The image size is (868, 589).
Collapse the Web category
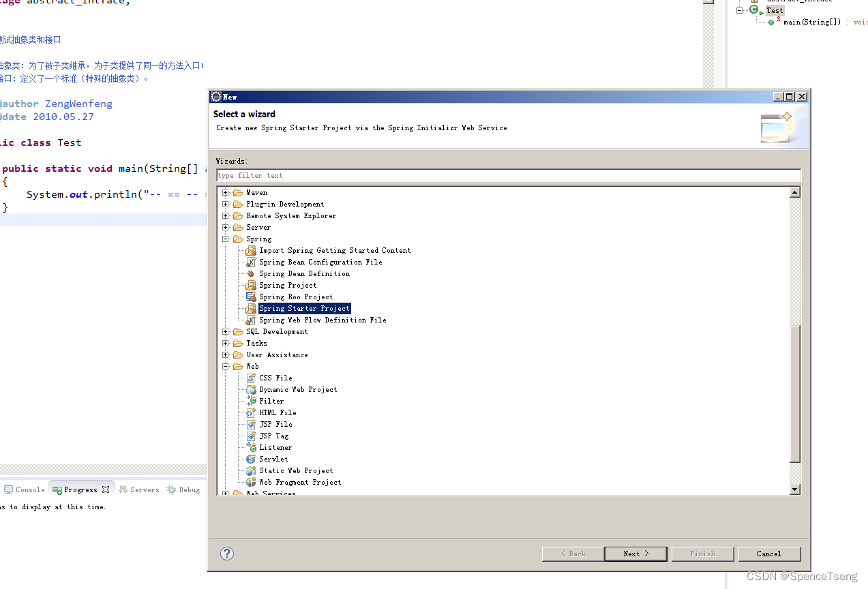(x=225, y=366)
